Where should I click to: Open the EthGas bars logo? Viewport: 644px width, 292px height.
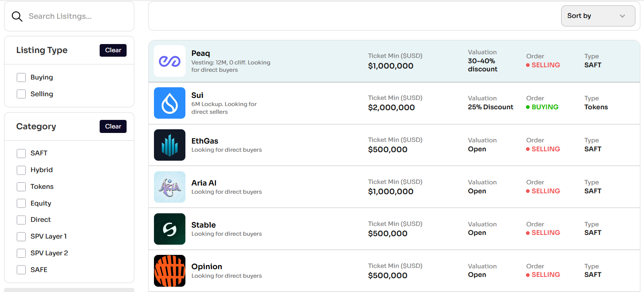click(169, 145)
